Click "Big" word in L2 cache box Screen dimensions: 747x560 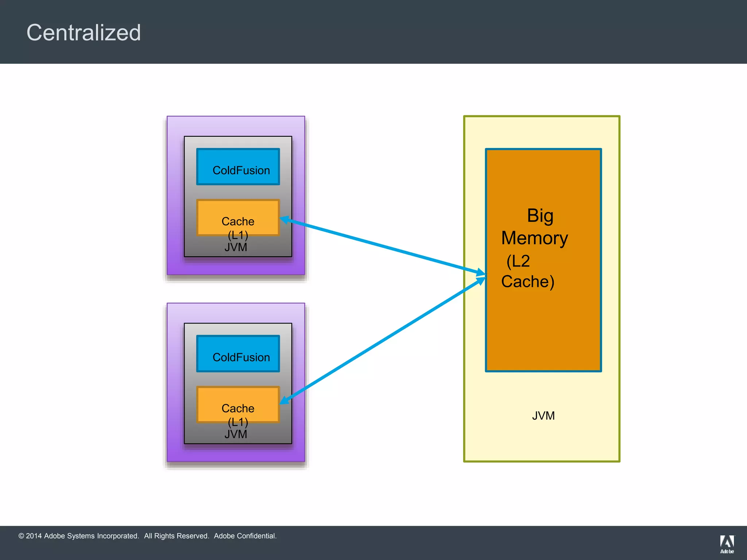tap(540, 215)
